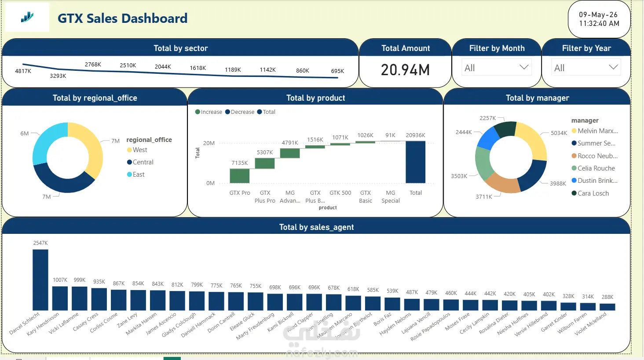This screenshot has height=360, width=644.
Task: Click the 20.94M Total Amount card
Action: point(405,70)
